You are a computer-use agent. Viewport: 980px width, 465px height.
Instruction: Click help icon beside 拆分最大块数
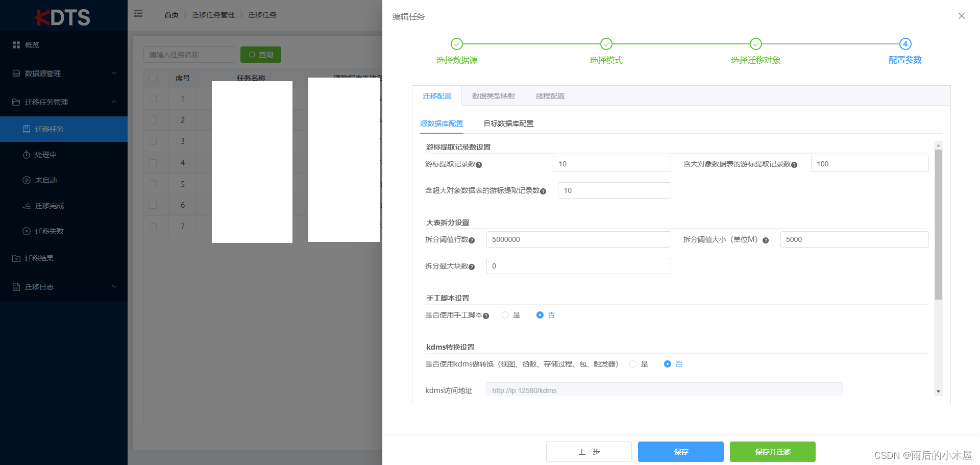(472, 267)
